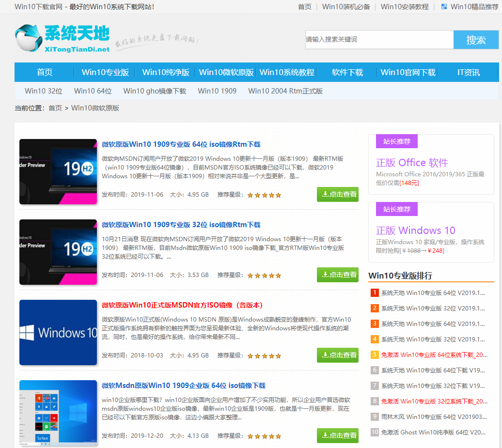Open Win10安装教程 top link

[x=405, y=7]
